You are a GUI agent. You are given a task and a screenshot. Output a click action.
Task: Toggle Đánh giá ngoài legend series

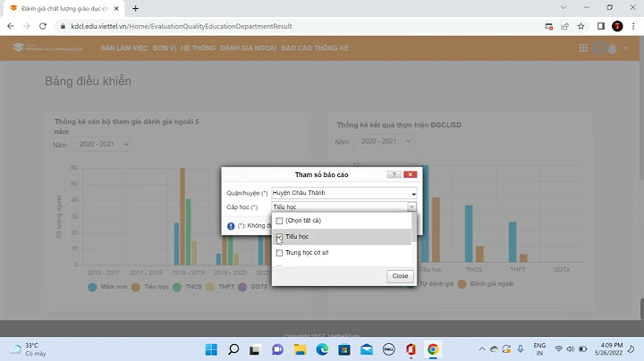click(486, 284)
